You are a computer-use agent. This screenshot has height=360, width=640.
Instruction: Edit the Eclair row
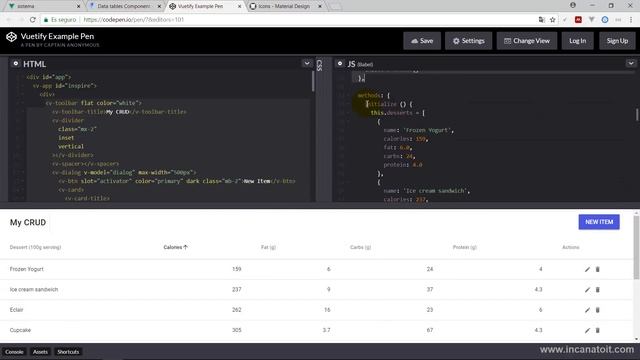[x=587, y=310]
